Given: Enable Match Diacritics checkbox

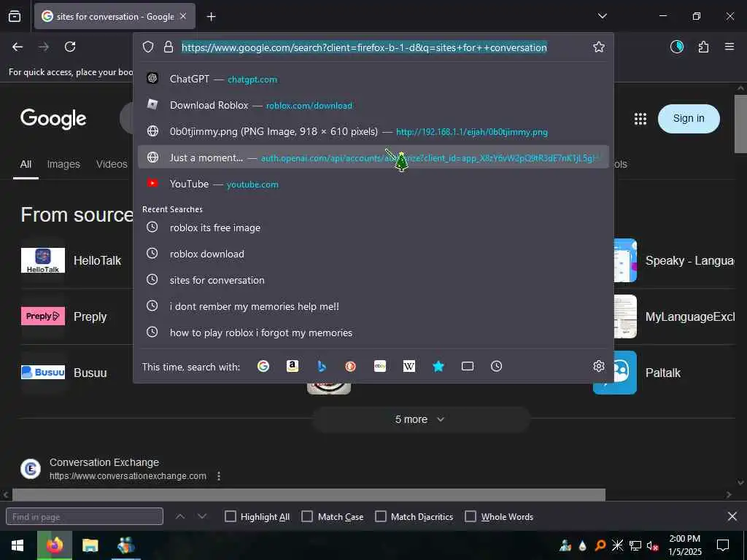Looking at the screenshot, I should click(x=381, y=516).
